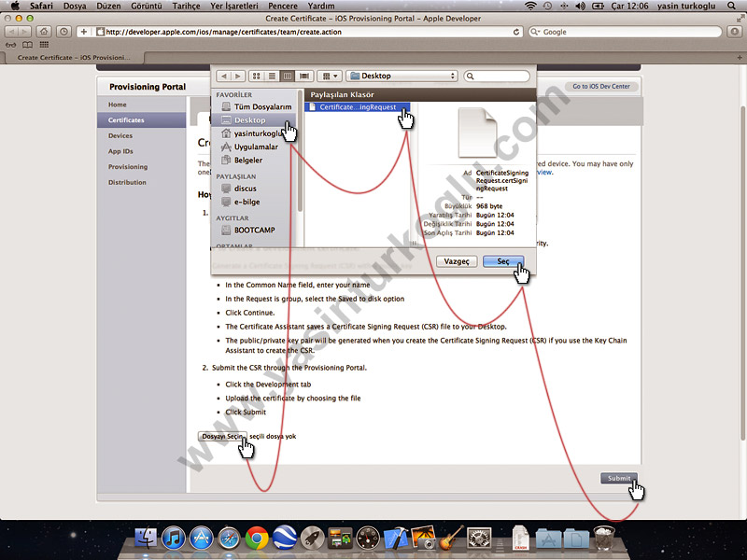747x560 pixels.
Task: Open the Trash in the Dock
Action: (x=603, y=539)
